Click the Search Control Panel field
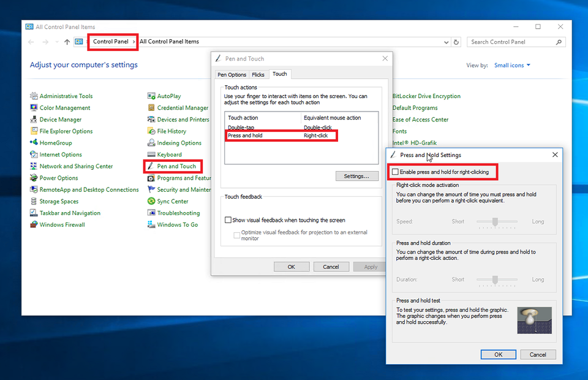The image size is (588, 380). (512, 42)
